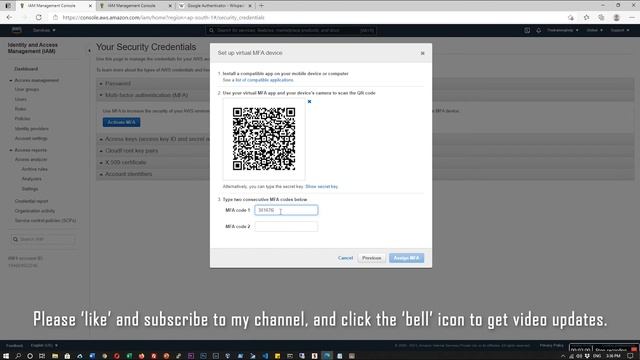Open Access analyzer in sidebar
Image resolution: width=640 pixels, height=360 pixels.
pos(31,160)
